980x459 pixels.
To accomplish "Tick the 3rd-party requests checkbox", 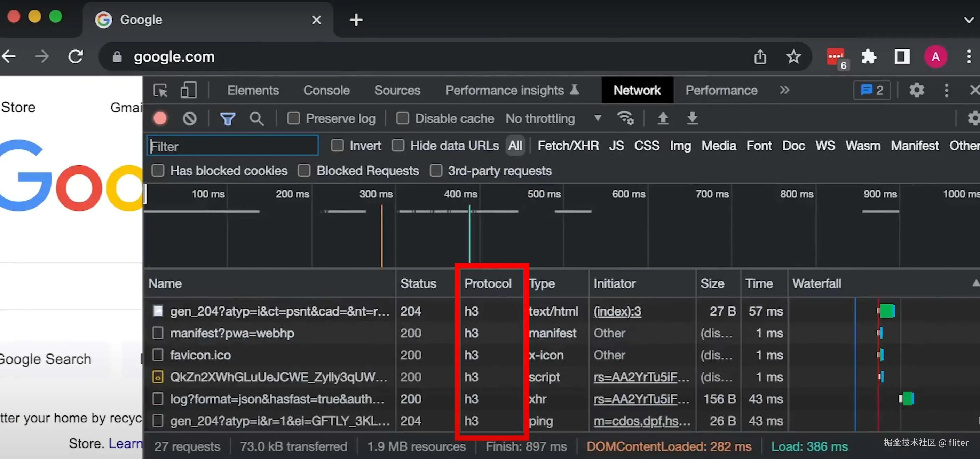I will click(436, 171).
